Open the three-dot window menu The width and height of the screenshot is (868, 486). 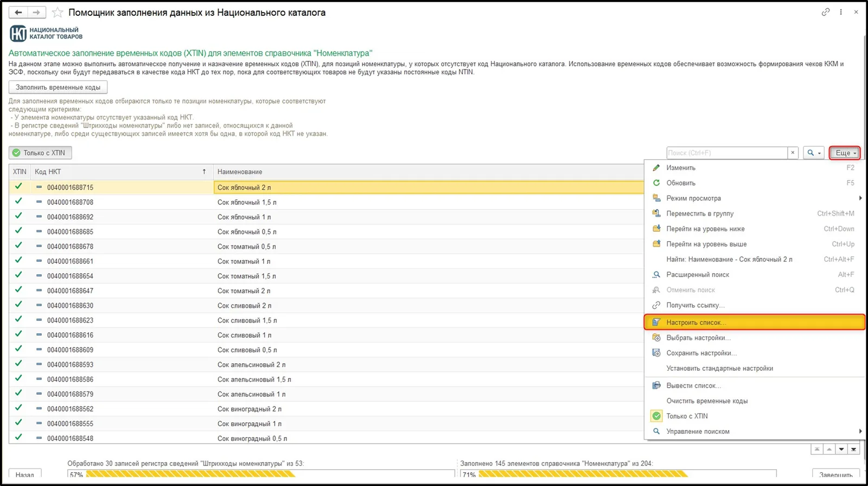click(841, 12)
